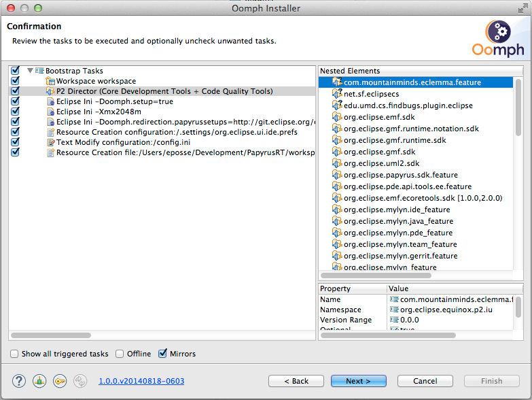Enable the Offline checkbox
The height and width of the screenshot is (400, 532).
pyautogui.click(x=120, y=354)
